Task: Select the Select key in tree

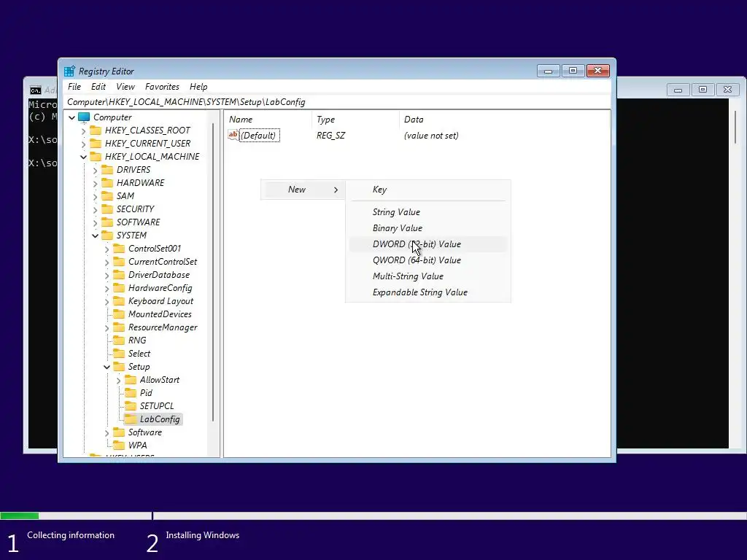Action: point(139,354)
